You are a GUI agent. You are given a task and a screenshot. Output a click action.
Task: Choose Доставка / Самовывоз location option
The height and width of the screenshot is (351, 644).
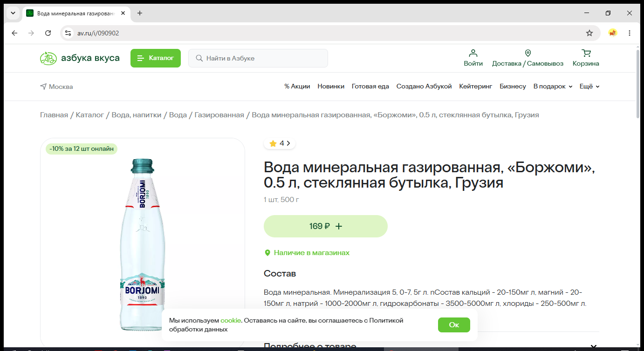[528, 58]
